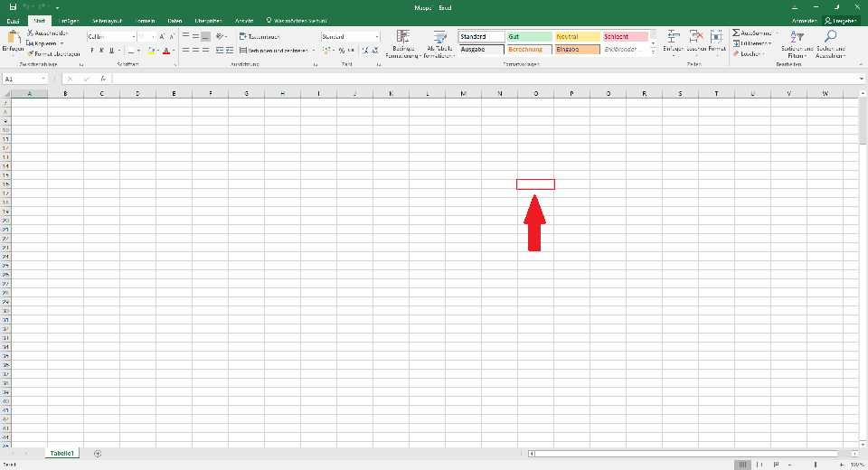Increase font size with the larger A
Image resolution: width=868 pixels, height=470 pixels.
(162, 36)
